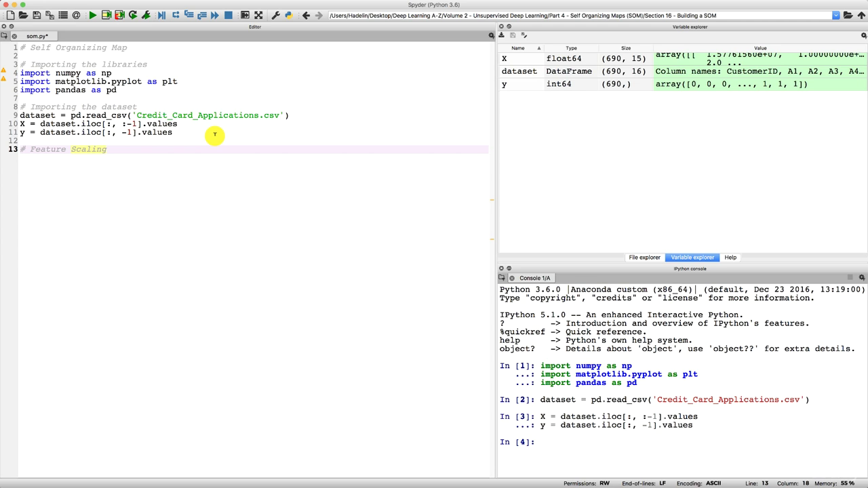This screenshot has width=868, height=488.
Task: Start debugging with the debug file icon
Action: pyautogui.click(x=162, y=15)
